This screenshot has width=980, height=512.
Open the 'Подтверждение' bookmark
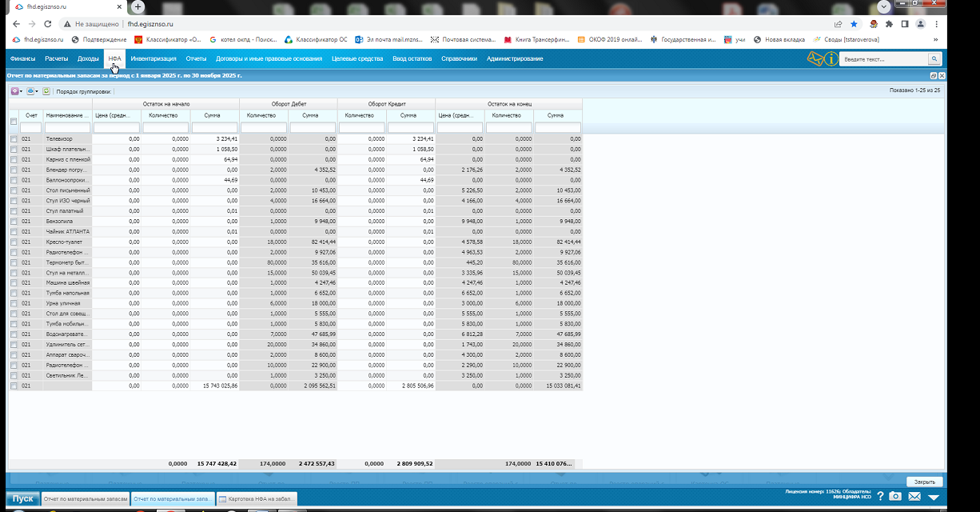tap(99, 39)
